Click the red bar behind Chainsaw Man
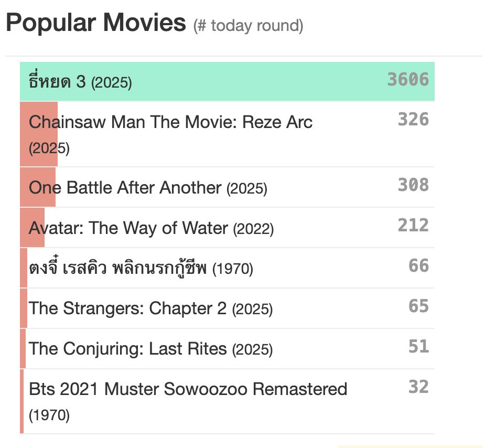The height and width of the screenshot is (448, 496). [x=39, y=134]
